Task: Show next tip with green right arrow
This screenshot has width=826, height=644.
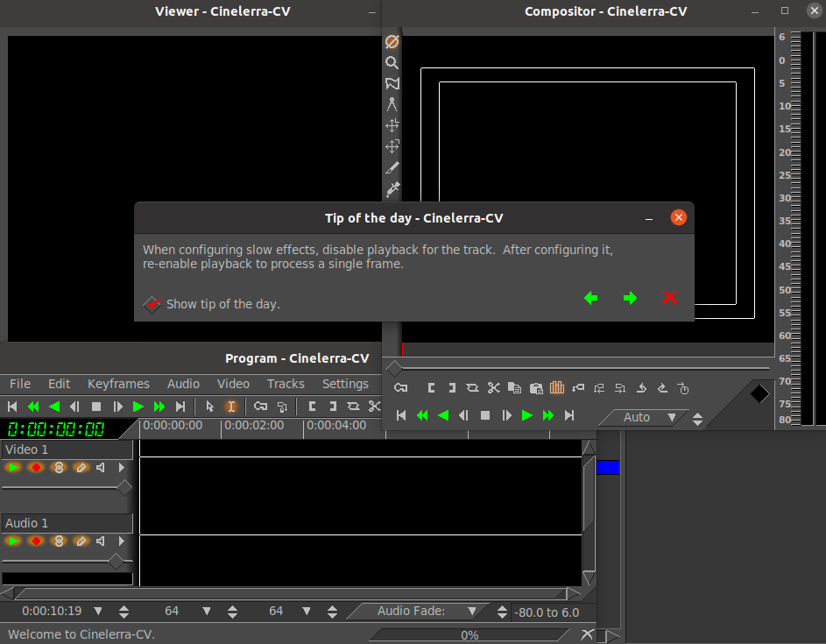Action: click(630, 298)
